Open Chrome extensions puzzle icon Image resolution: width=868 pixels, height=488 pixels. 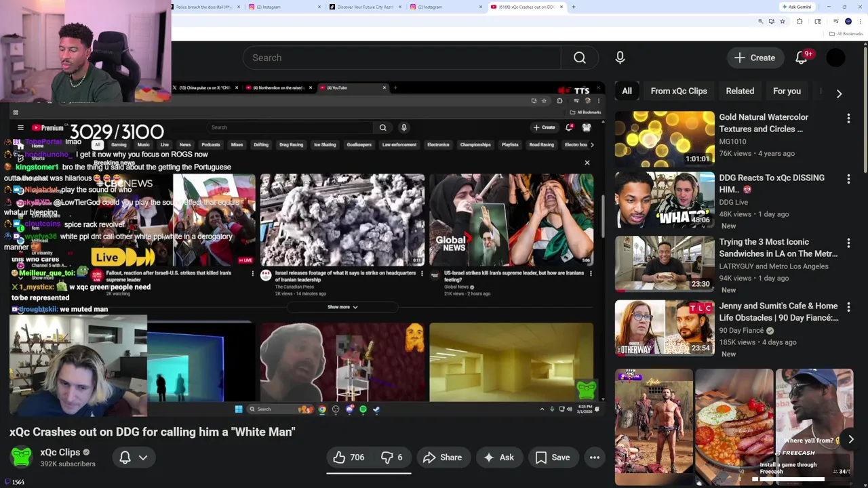800,22
